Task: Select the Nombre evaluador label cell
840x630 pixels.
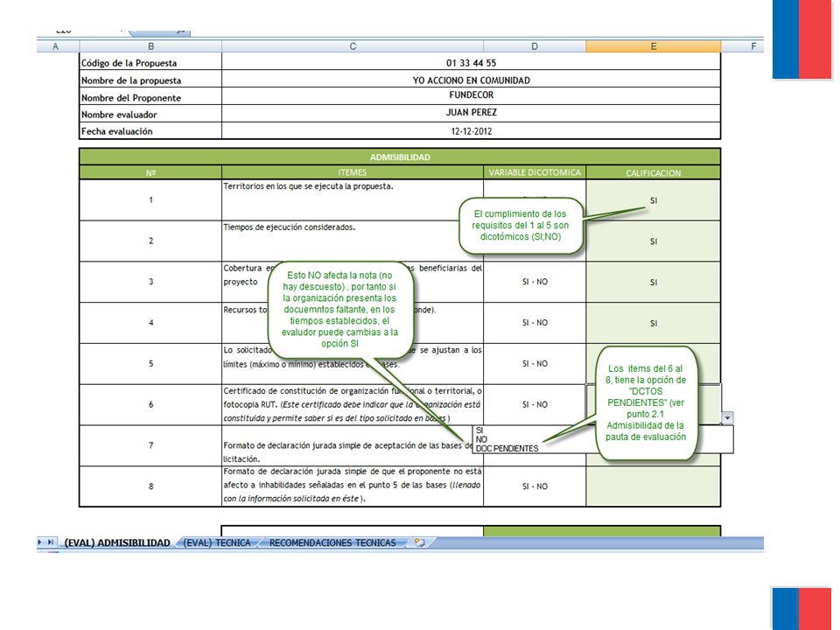Action: (150, 114)
